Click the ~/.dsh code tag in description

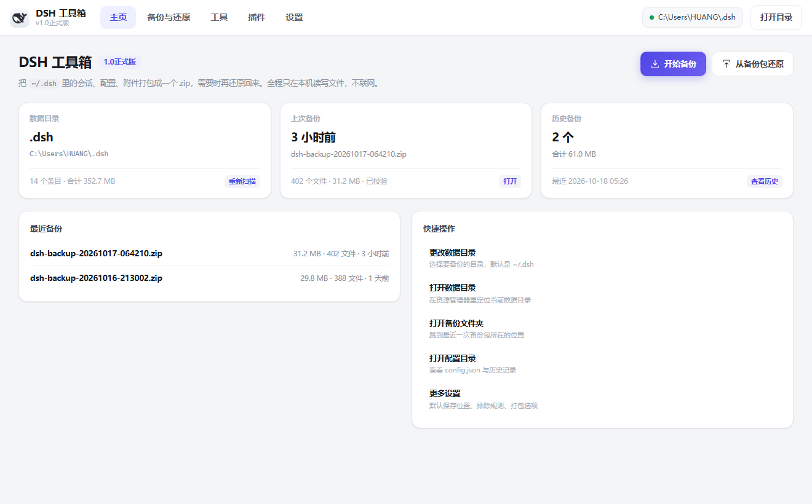[x=43, y=83]
